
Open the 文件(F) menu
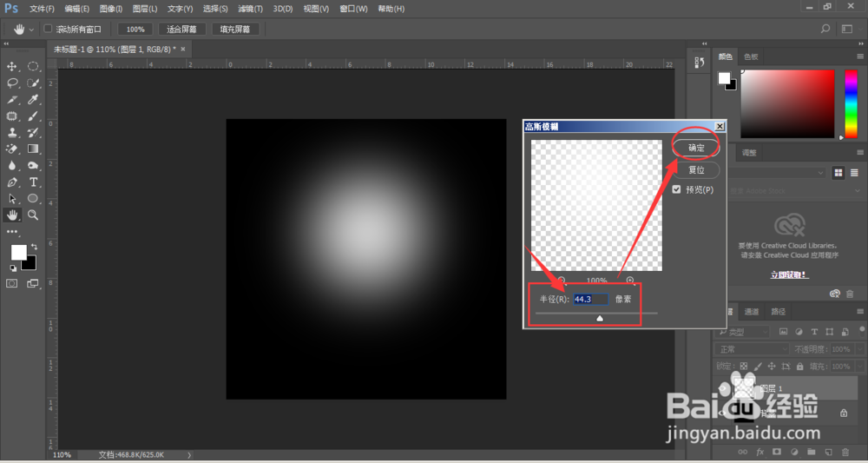[42, 9]
